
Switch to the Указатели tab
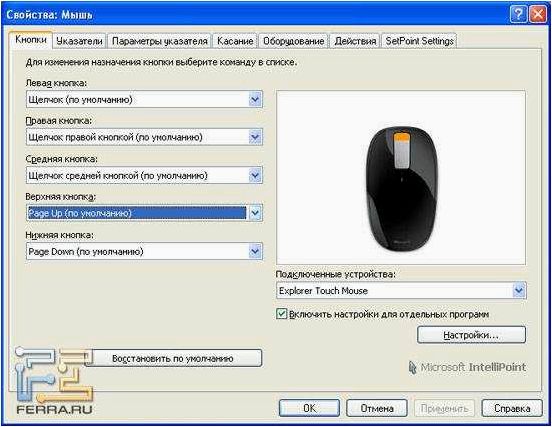click(80, 41)
